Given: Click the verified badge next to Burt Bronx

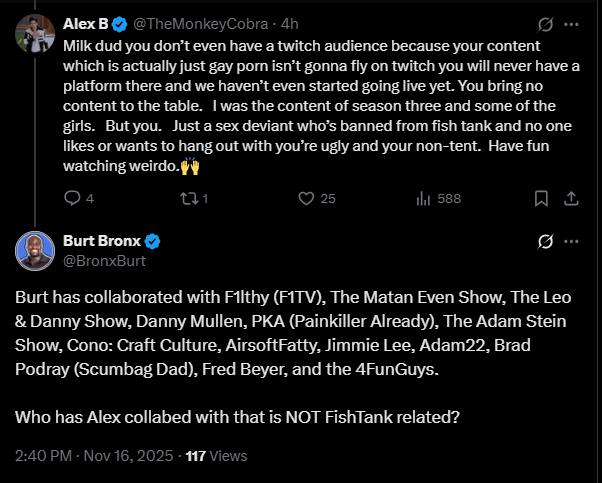Looking at the screenshot, I should click(x=154, y=242).
